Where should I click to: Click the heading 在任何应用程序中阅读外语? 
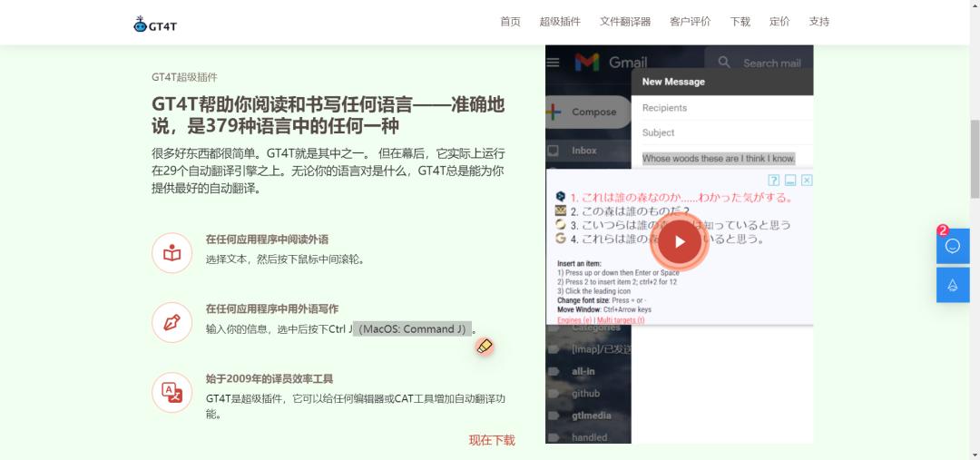267,240
